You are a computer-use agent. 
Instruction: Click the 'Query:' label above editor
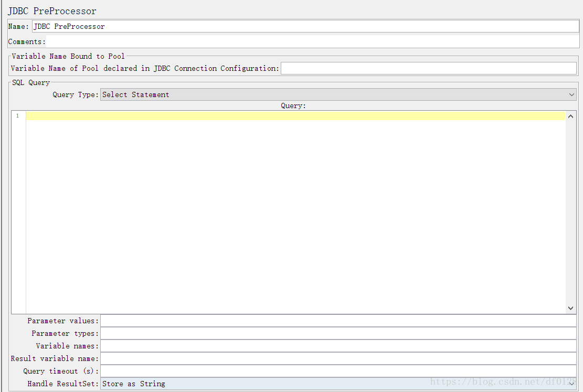point(293,105)
